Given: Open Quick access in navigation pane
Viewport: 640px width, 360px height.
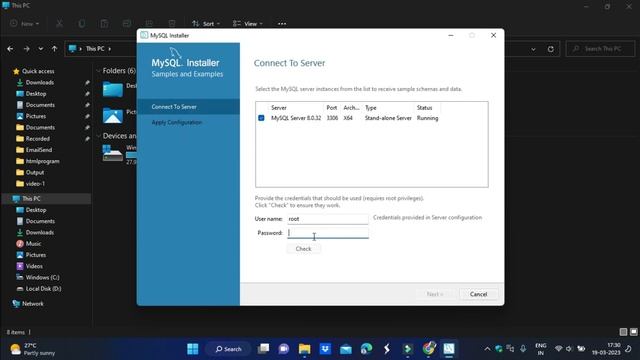Looking at the screenshot, I should tap(38, 71).
